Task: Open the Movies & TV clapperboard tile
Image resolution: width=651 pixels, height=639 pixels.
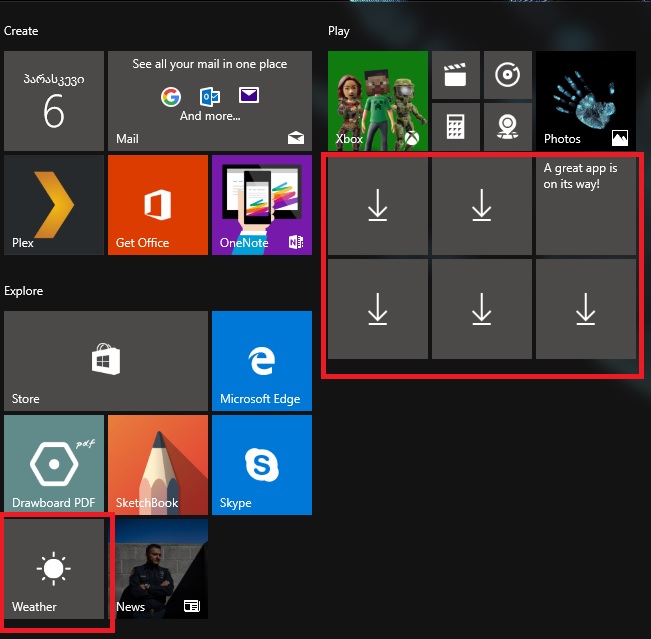Action: (x=455, y=75)
